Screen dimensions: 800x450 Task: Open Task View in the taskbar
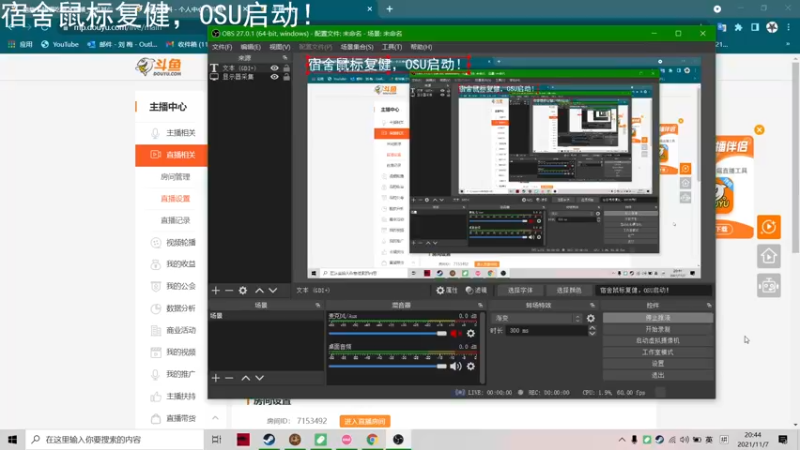click(216, 439)
